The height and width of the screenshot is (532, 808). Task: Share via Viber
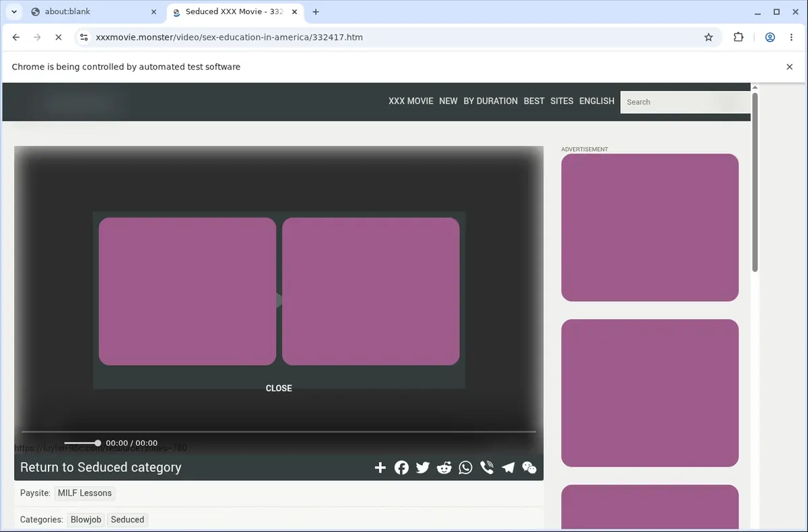click(487, 467)
